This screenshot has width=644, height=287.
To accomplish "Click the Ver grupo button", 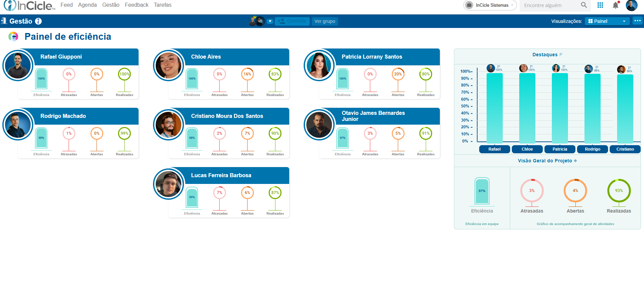I will (325, 21).
